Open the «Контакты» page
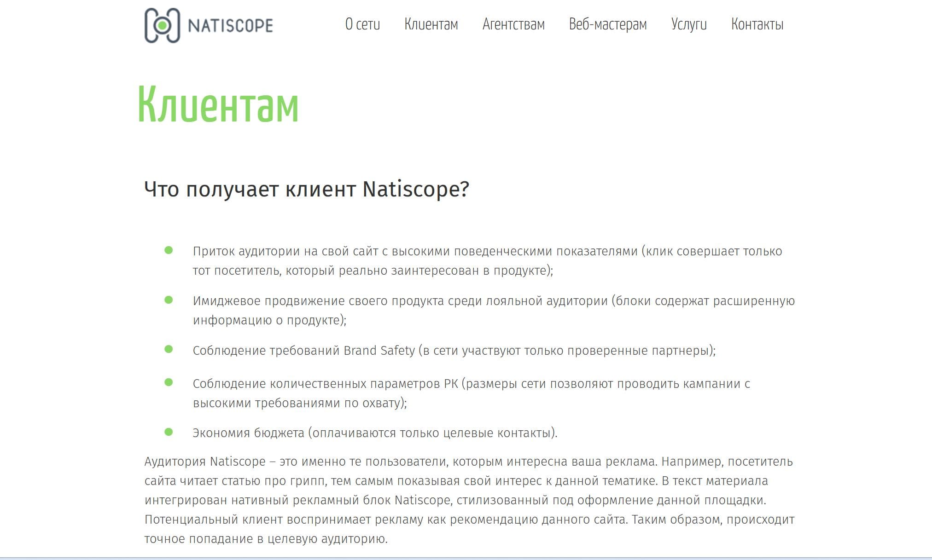 [x=757, y=24]
